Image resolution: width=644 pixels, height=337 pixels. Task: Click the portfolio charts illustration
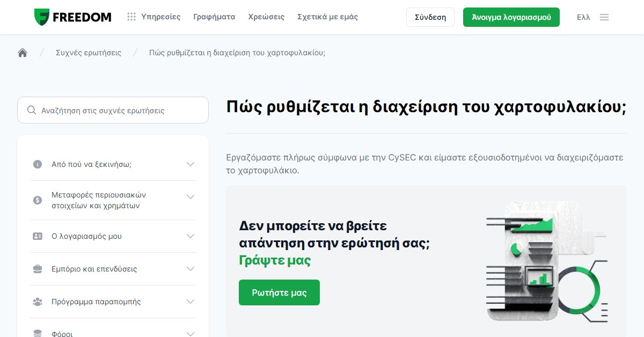coord(546,262)
